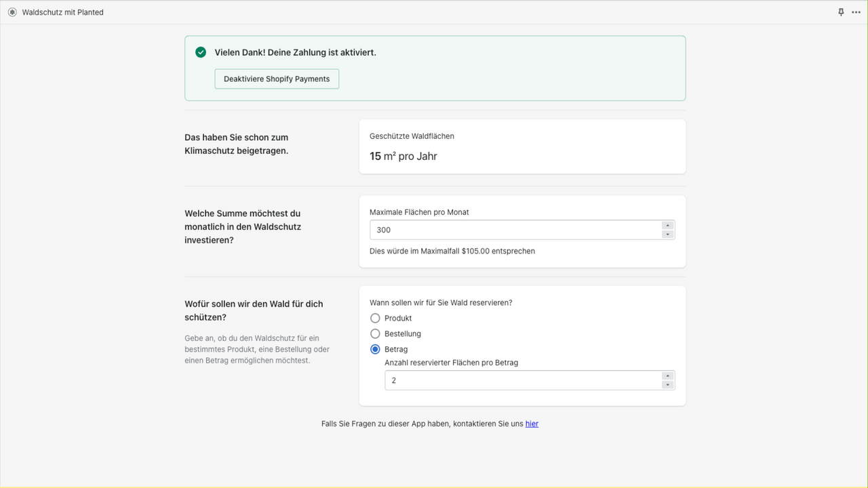868x488 pixels.
Task: Click 'Das haben Sie schon zum Klimaschutz beigetragen.' heading
Action: 237,144
